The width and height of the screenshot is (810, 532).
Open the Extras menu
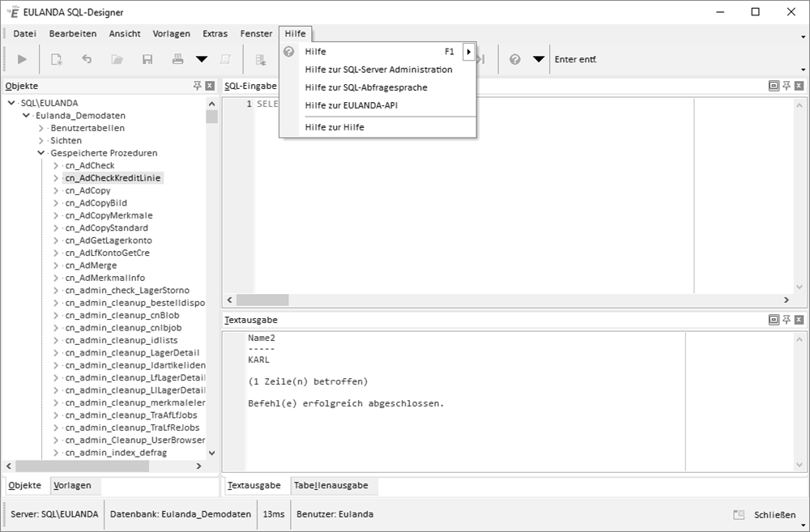click(215, 33)
